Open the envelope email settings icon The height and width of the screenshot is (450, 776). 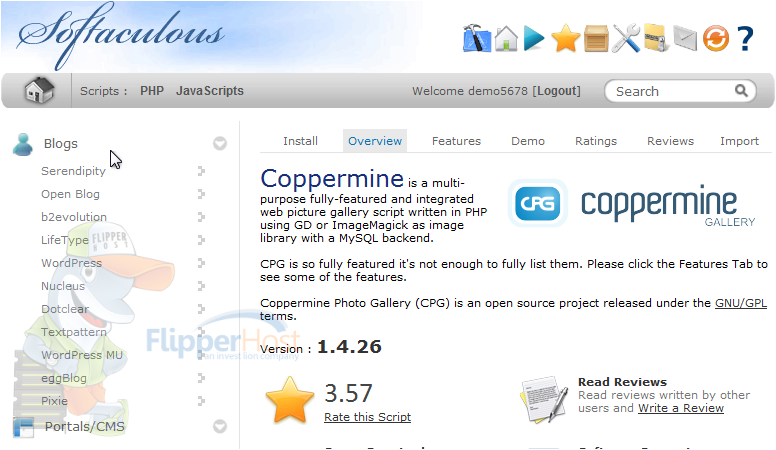point(685,39)
